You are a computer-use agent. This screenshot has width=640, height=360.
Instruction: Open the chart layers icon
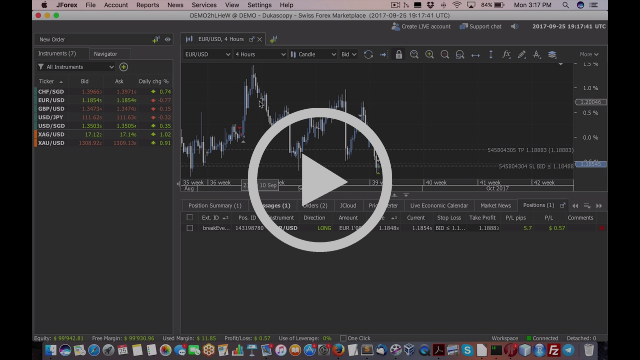[552, 54]
